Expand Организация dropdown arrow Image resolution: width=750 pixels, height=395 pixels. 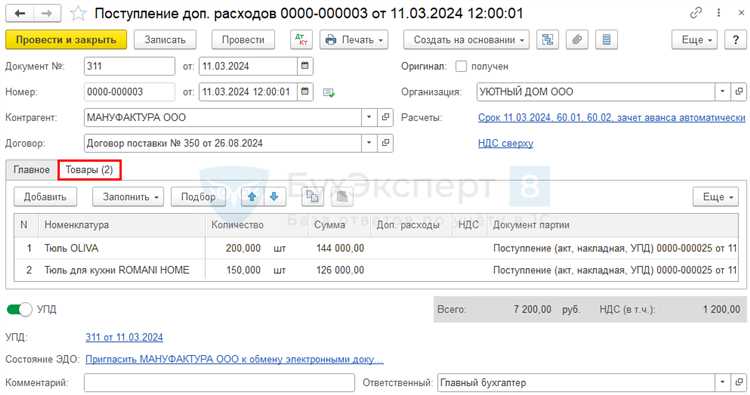722,91
